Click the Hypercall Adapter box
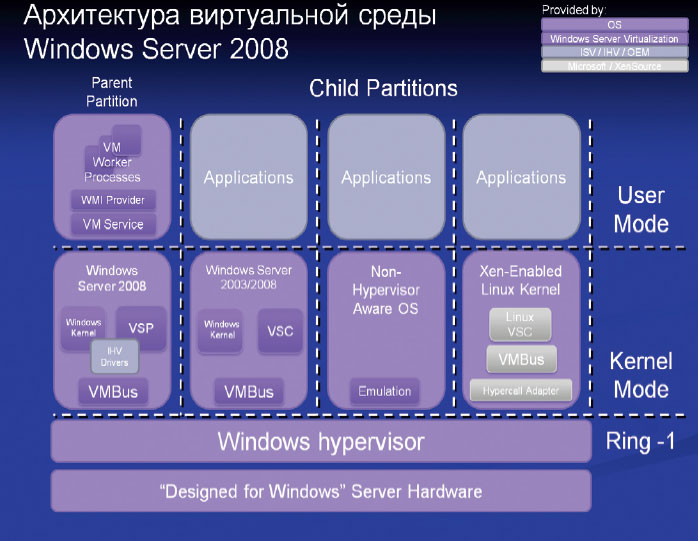 (520, 391)
